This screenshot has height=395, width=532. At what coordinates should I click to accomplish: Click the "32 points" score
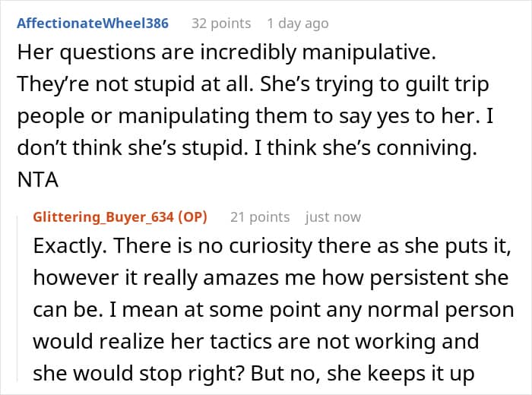tap(221, 24)
